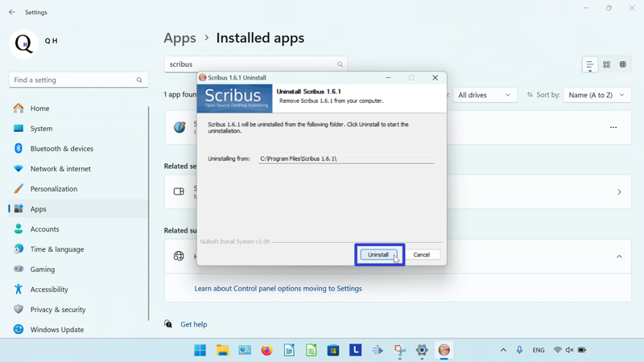Open Accessibility settings
Screen dimensions: 644x362
pyautogui.click(x=78, y=290)
